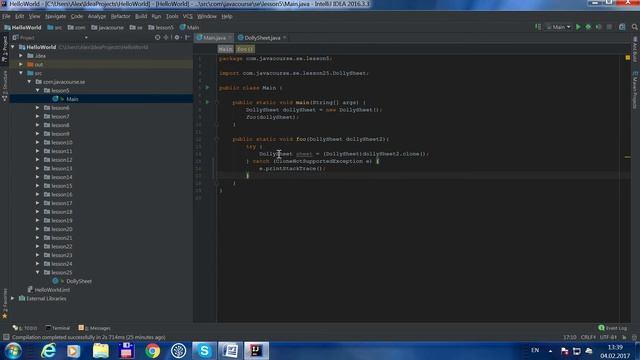The width and height of the screenshot is (640, 360).
Task: Collapse the lesson25 package node
Action: point(38,272)
